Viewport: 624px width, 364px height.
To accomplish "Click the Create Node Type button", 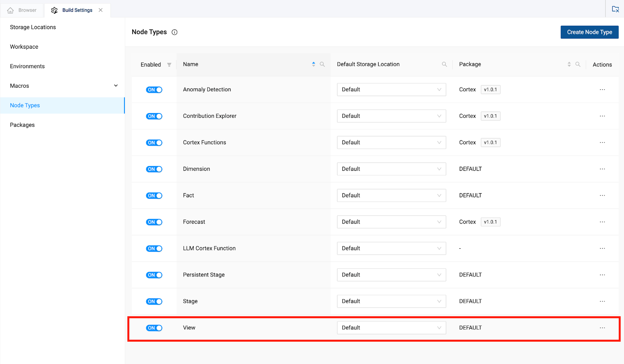I will (x=589, y=32).
